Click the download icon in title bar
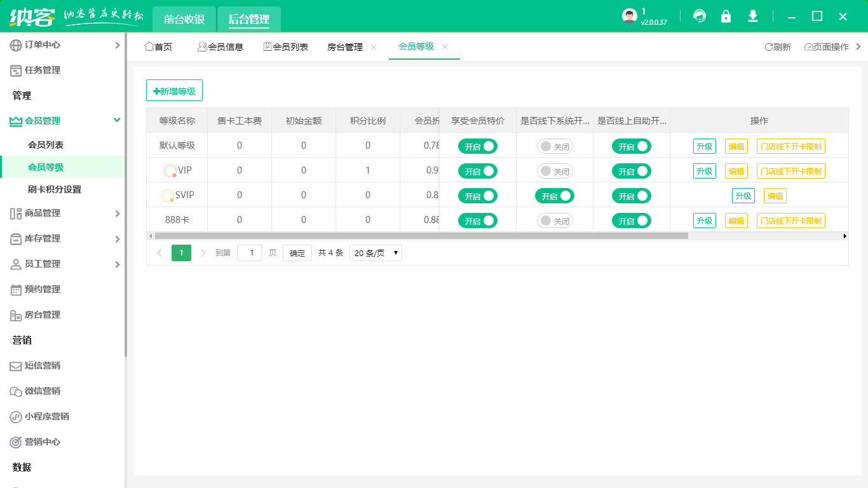 (753, 17)
